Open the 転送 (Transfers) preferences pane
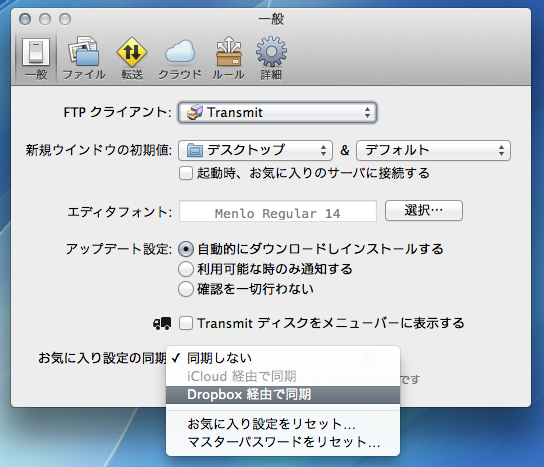The height and width of the screenshot is (467, 544). [132, 58]
